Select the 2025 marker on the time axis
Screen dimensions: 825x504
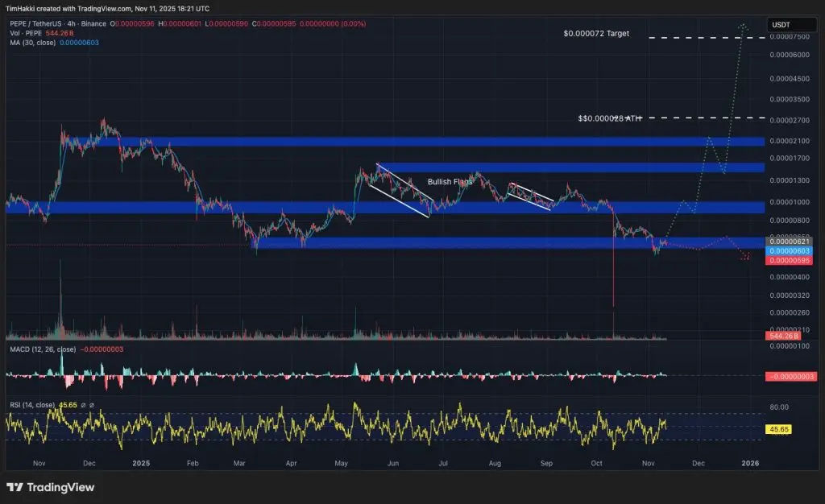pyautogui.click(x=140, y=464)
